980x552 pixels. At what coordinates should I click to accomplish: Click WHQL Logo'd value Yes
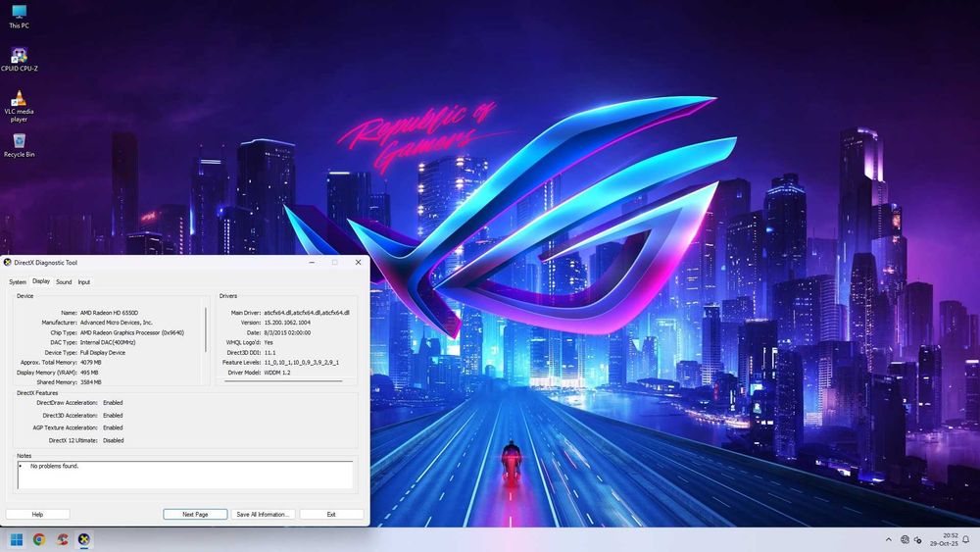click(269, 342)
